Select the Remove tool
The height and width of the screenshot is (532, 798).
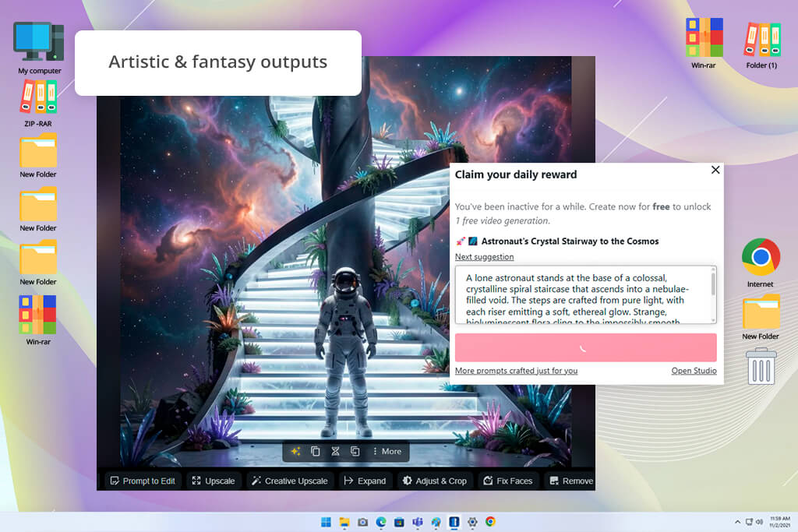570,481
